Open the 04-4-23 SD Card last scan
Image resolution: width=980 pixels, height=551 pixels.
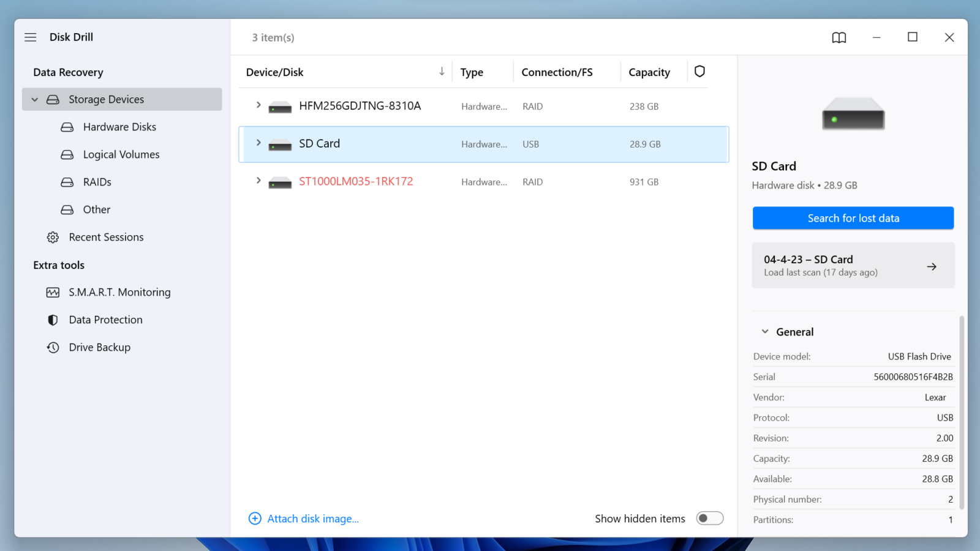click(853, 265)
